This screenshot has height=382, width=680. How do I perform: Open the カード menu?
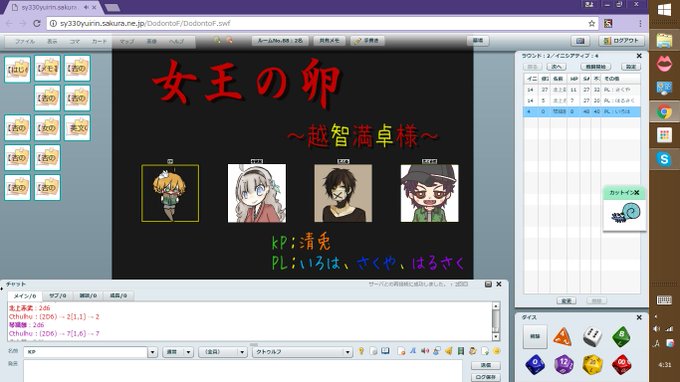click(99, 42)
